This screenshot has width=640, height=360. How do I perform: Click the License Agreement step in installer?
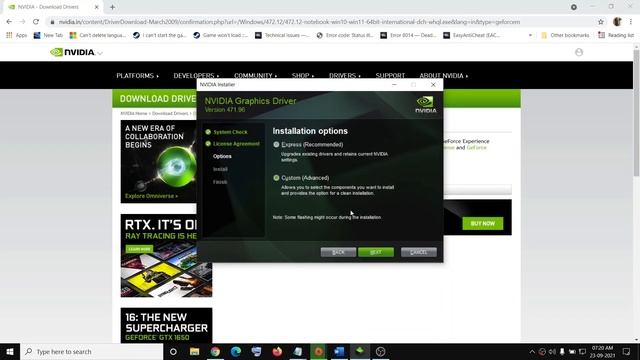[x=236, y=144]
